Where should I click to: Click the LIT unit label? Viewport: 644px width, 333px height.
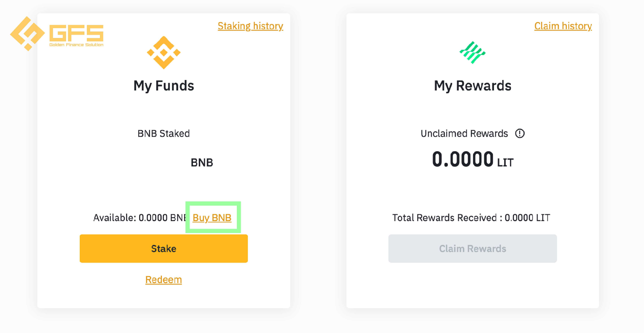point(505,162)
